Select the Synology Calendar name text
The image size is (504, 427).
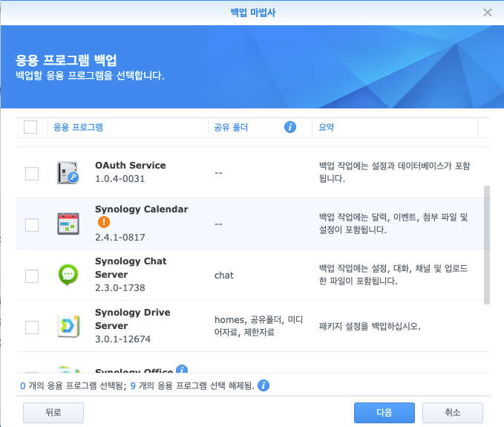click(x=142, y=209)
